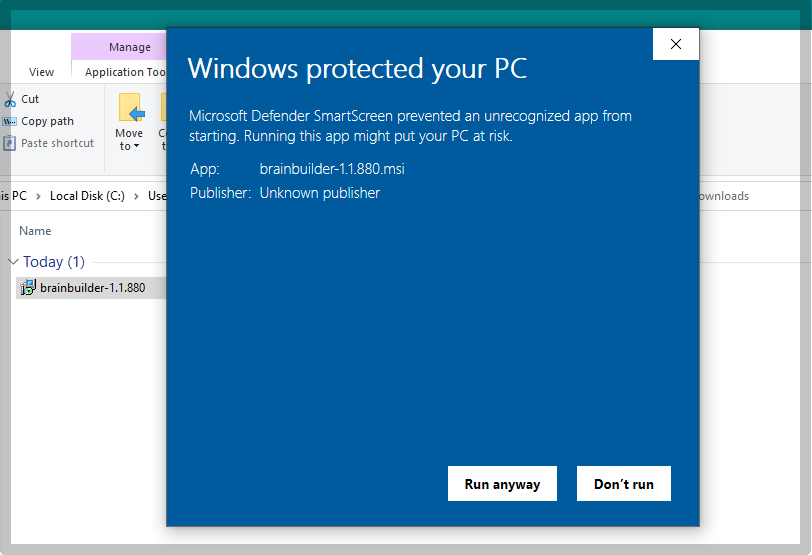The height and width of the screenshot is (555, 812).
Task: Expand the chevron after This PC breadcrumb
Action: click(x=38, y=196)
